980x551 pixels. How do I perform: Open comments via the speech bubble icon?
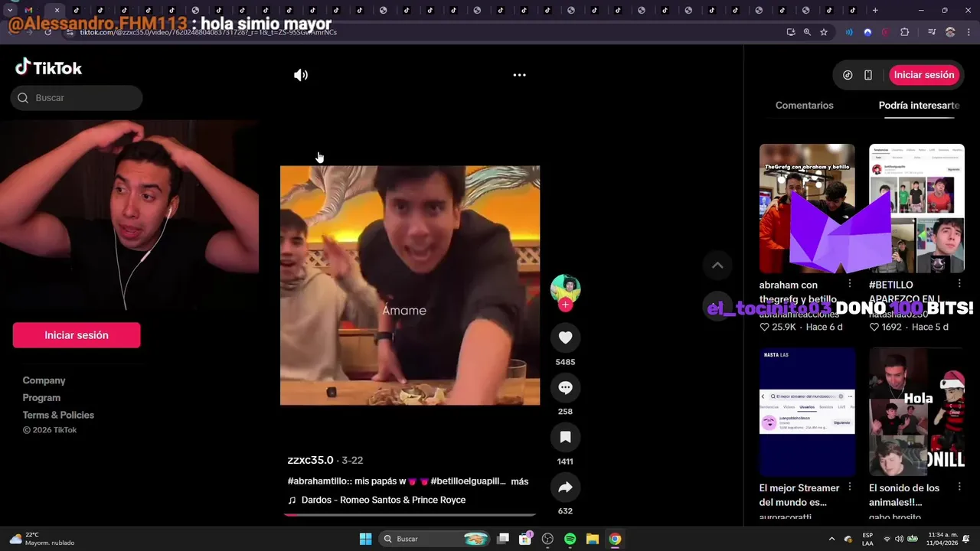[x=565, y=387]
